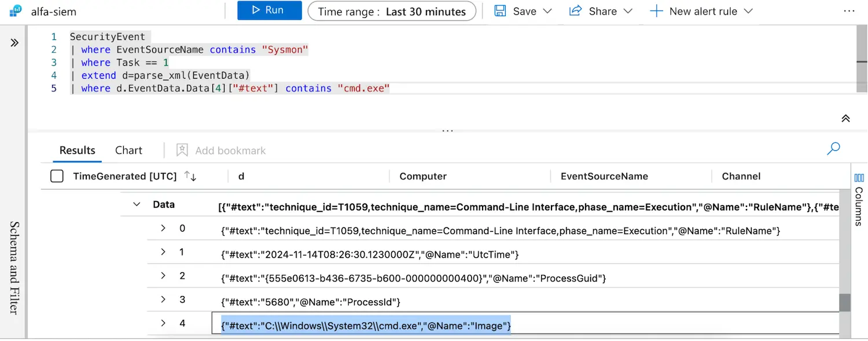Expand Data item 2 ProcessGuid
868x341 pixels.
[163, 276]
